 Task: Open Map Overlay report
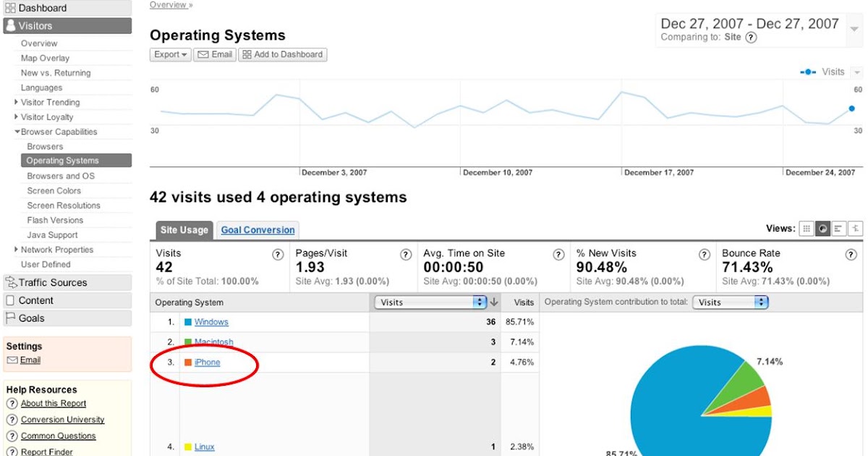45,58
